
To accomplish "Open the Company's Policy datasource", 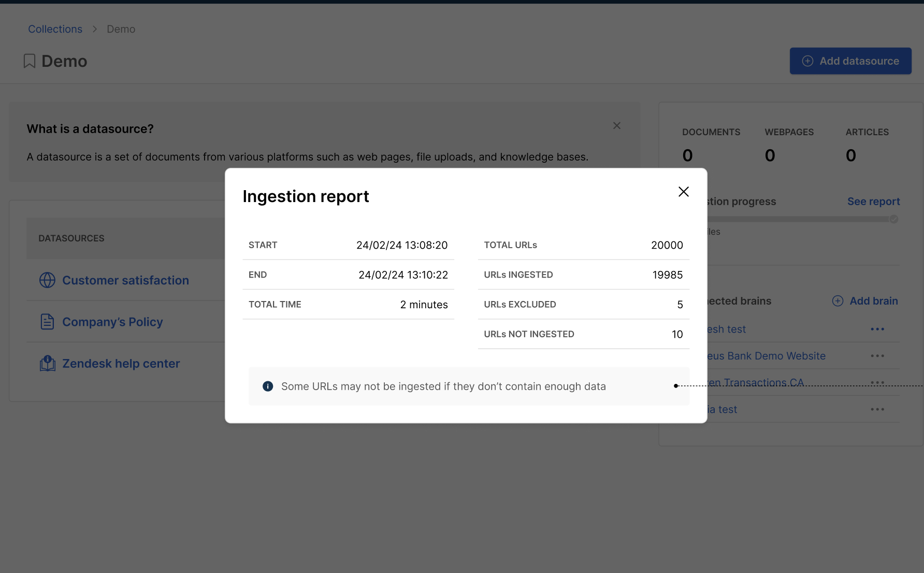I will 112,322.
